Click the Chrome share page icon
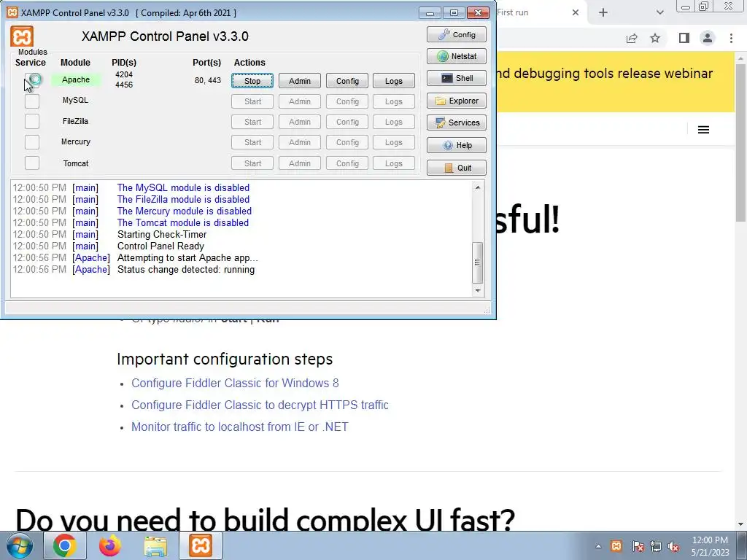Screen dimensions: 747x560 point(632,38)
